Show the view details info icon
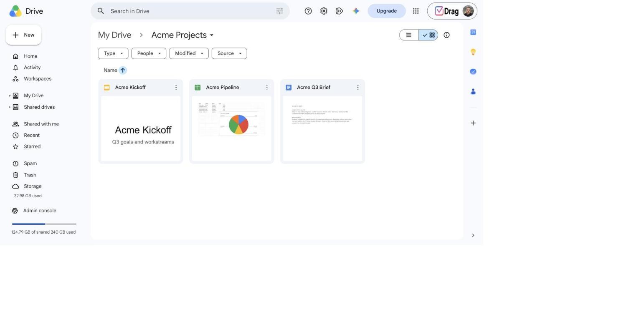 click(x=446, y=35)
